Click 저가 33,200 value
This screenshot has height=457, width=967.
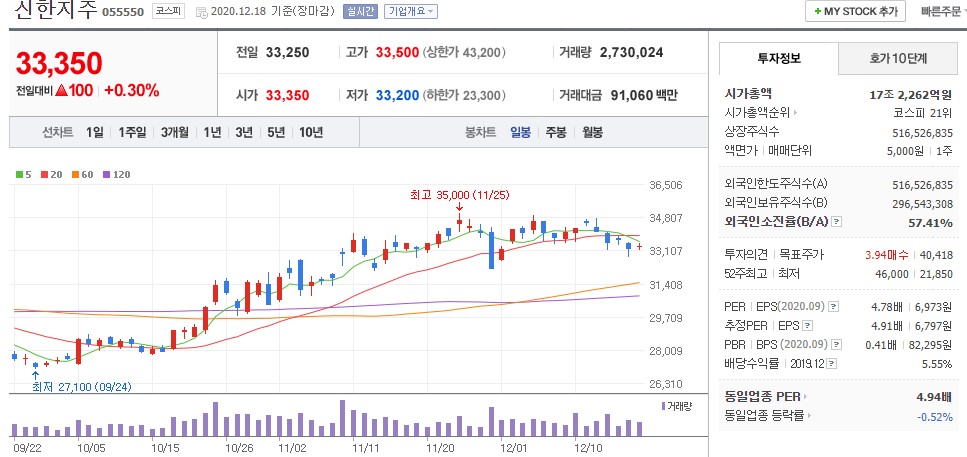click(x=397, y=96)
